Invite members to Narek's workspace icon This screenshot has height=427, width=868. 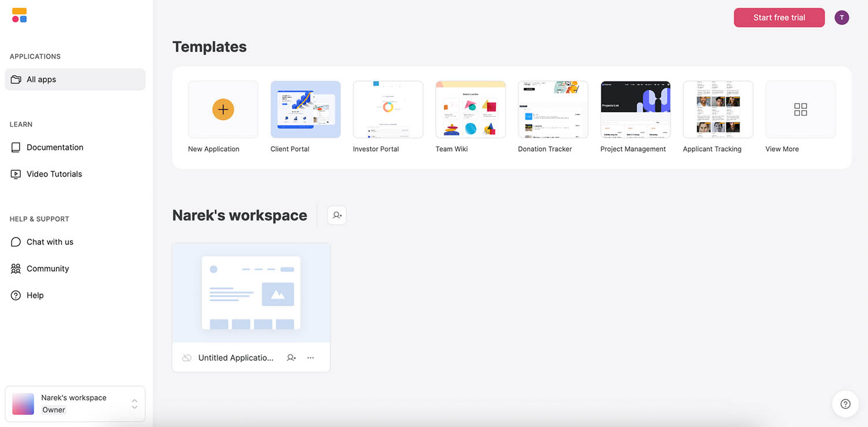(337, 215)
